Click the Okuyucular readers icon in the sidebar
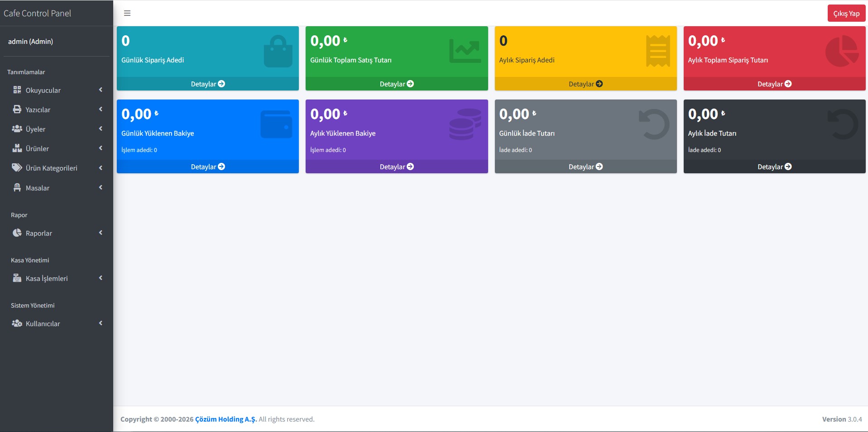The height and width of the screenshot is (432, 868). point(17,90)
